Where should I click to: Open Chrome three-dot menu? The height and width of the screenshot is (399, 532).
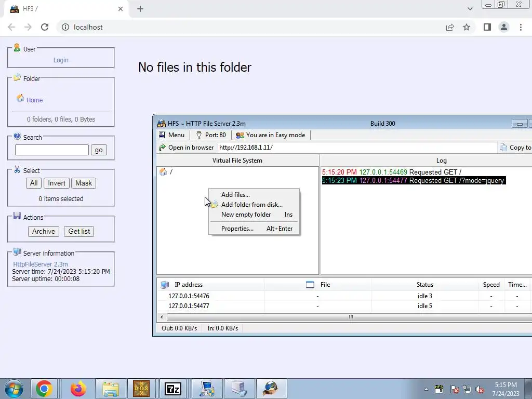(521, 27)
